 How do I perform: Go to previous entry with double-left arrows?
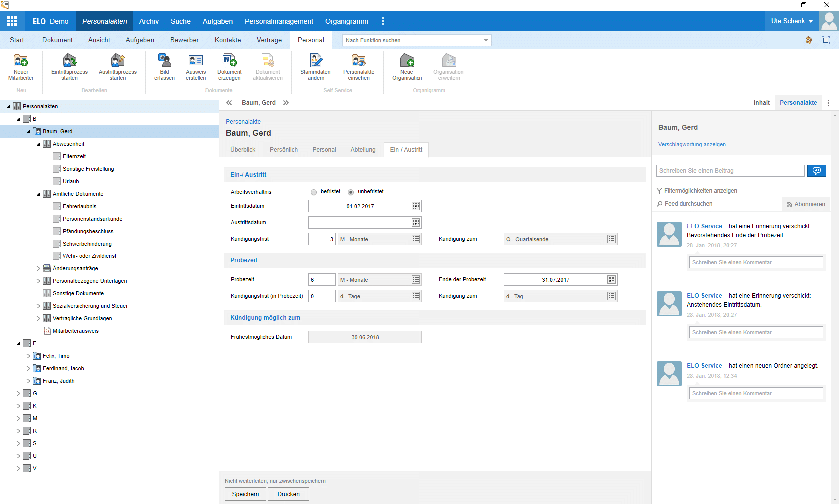(229, 103)
